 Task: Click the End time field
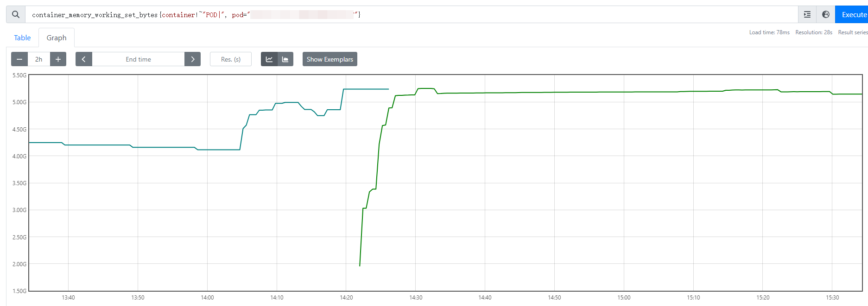(138, 59)
